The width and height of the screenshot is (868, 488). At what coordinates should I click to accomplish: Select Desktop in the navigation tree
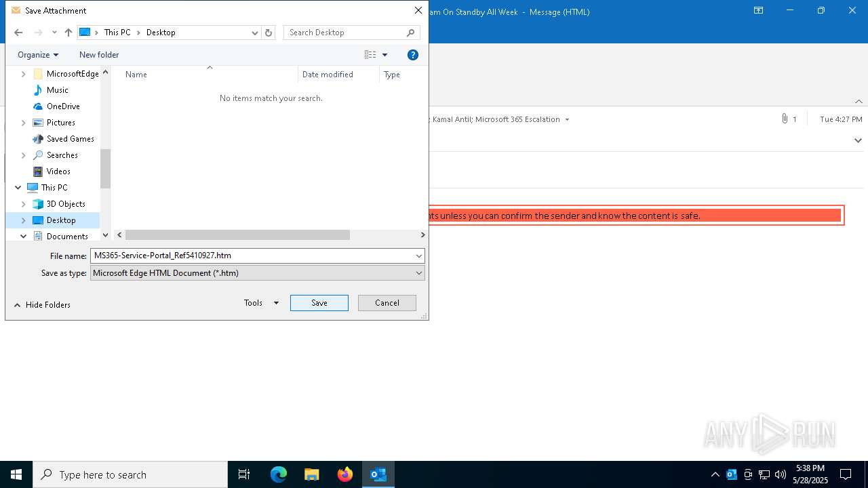pos(61,220)
